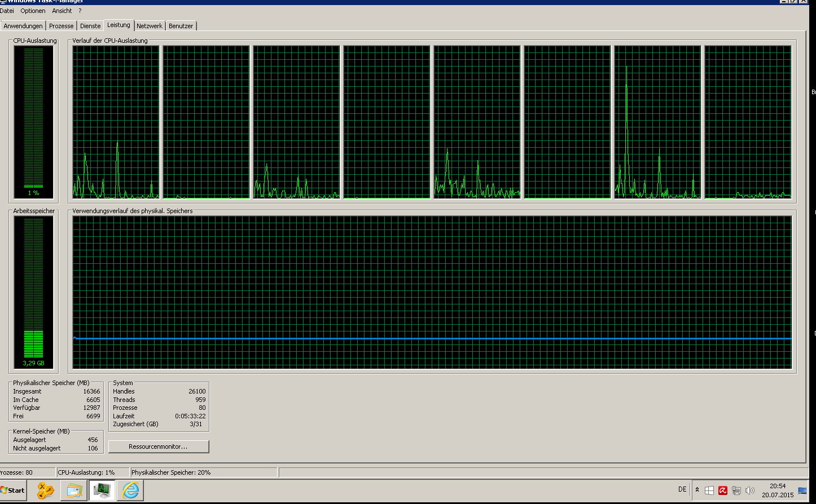This screenshot has height=504, width=816.
Task: Open the Ansicht menu
Action: (62, 11)
